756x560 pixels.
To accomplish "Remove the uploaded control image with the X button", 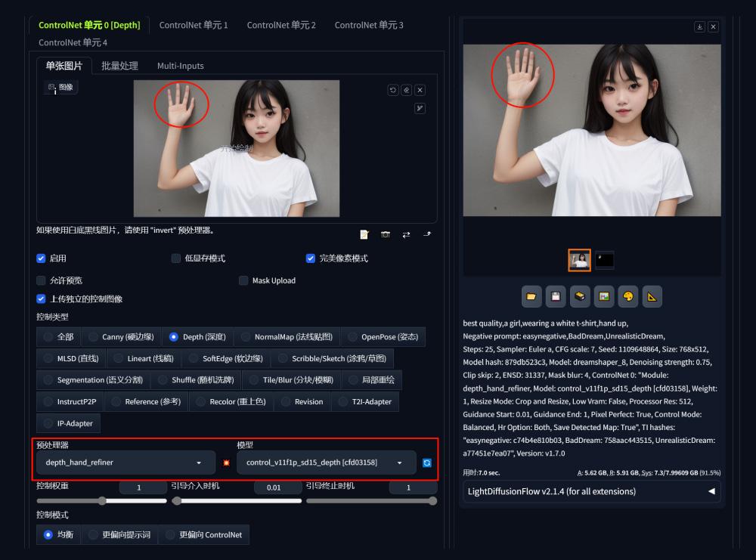I will coord(420,89).
